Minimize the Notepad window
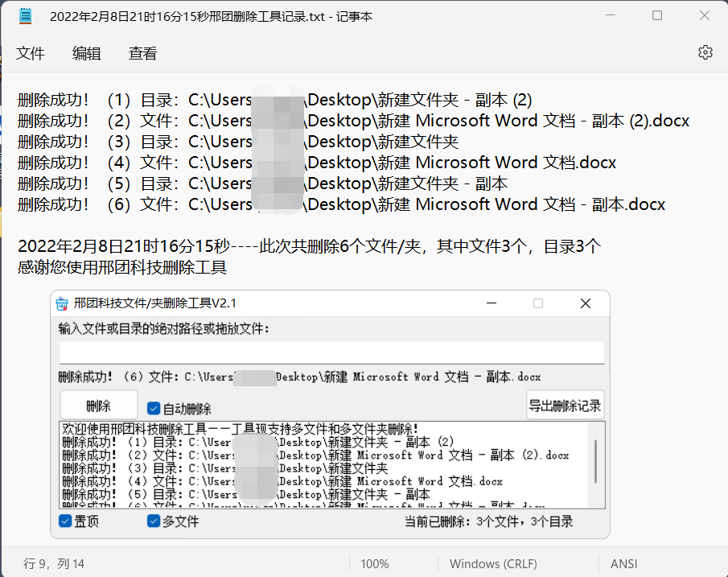The width and height of the screenshot is (728, 577). [x=611, y=16]
